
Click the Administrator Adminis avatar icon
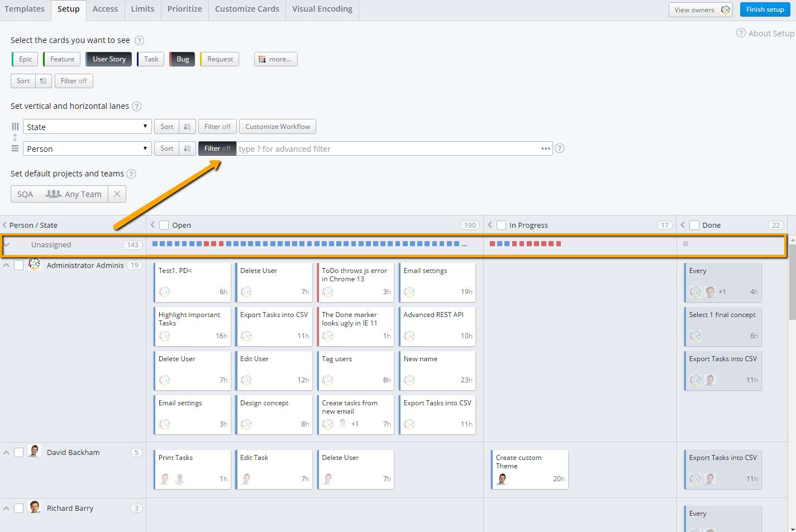34,264
